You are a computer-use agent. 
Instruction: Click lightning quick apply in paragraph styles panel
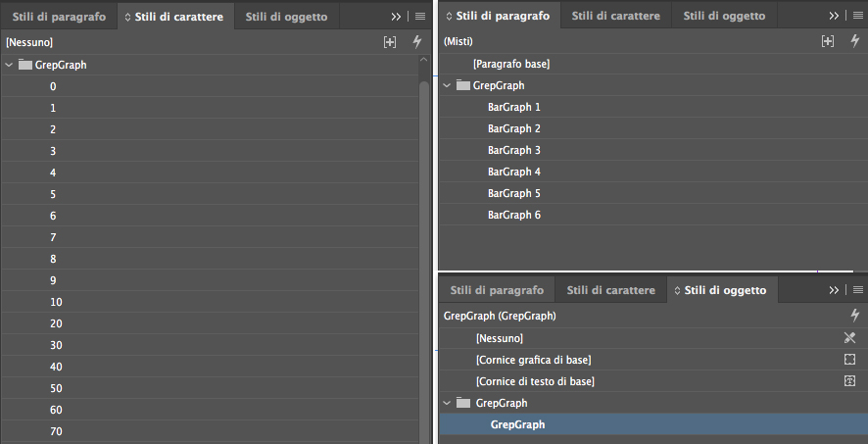(x=855, y=41)
